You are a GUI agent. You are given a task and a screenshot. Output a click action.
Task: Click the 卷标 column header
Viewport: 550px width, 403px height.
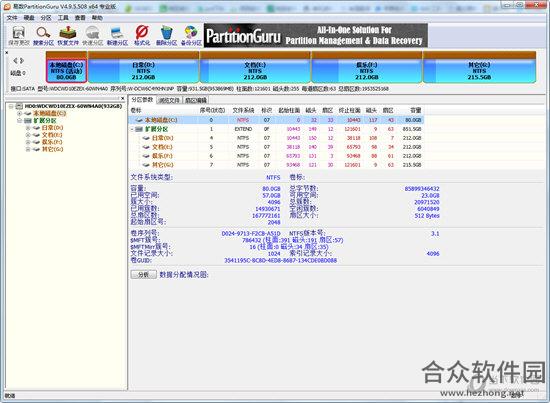[136, 110]
